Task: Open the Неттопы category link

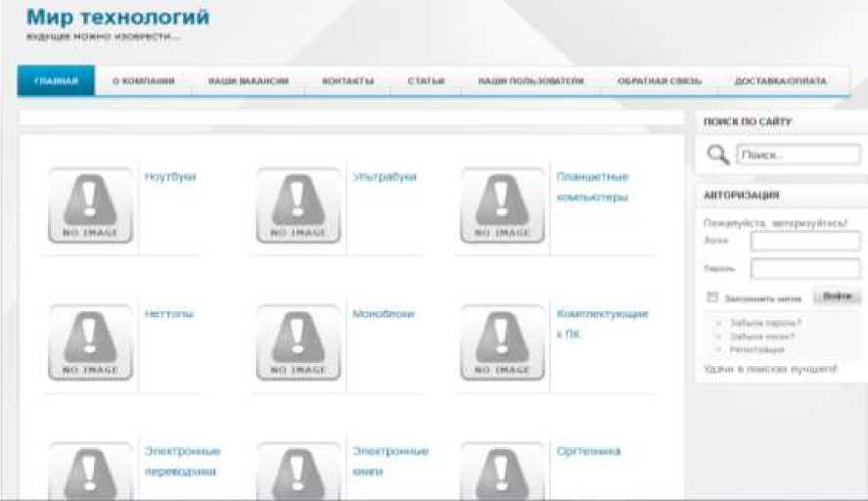Action: click(x=169, y=314)
